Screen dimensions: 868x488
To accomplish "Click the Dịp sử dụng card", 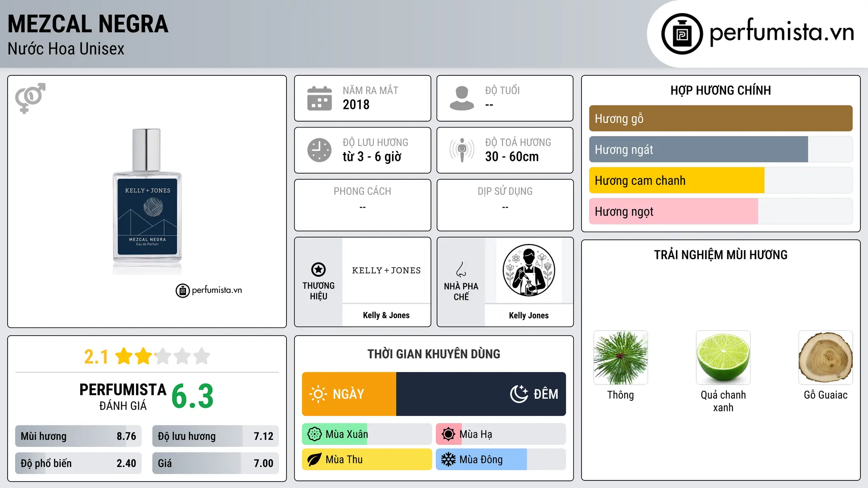I will coord(505,205).
